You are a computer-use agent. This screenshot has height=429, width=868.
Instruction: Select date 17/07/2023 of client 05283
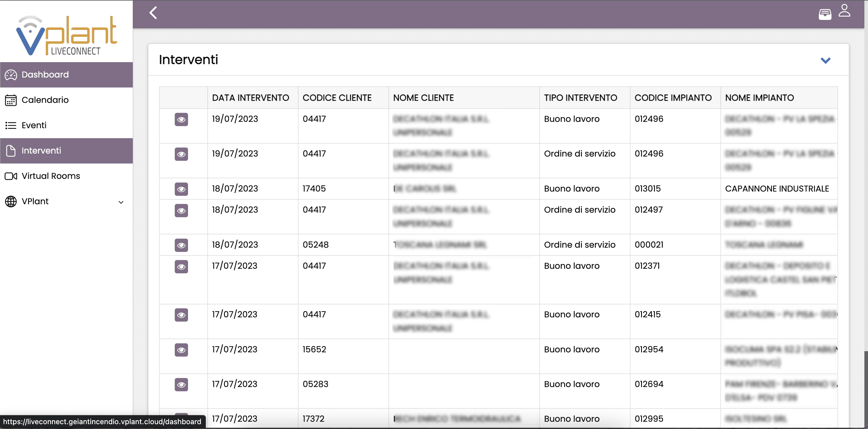click(x=253, y=391)
